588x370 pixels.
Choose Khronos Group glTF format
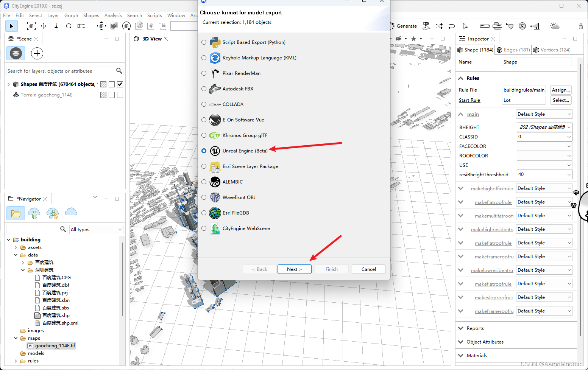pos(204,135)
